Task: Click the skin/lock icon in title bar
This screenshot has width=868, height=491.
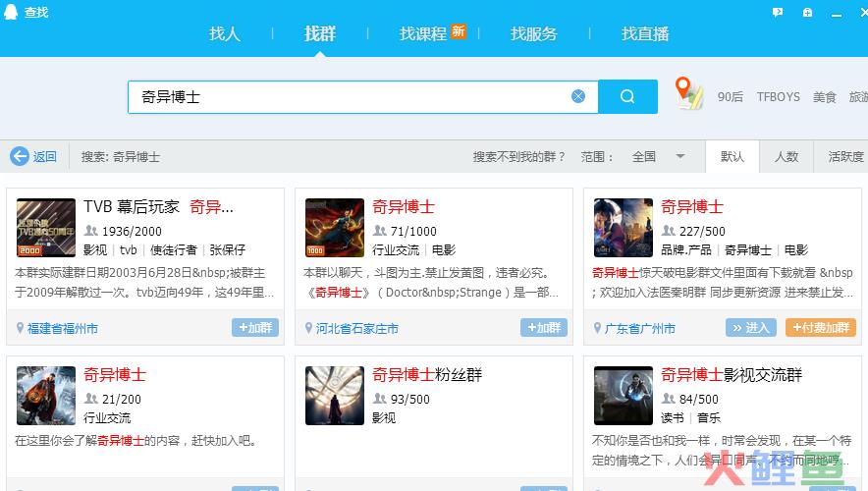Action: [x=807, y=12]
